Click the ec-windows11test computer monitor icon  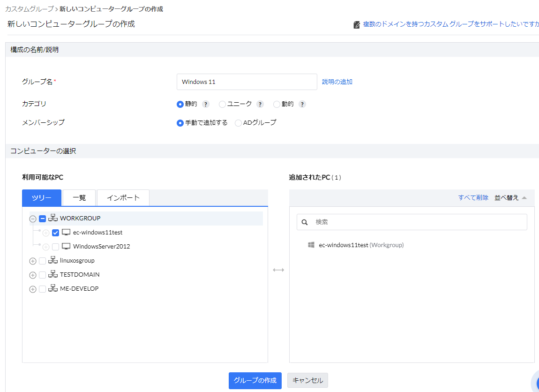click(66, 233)
